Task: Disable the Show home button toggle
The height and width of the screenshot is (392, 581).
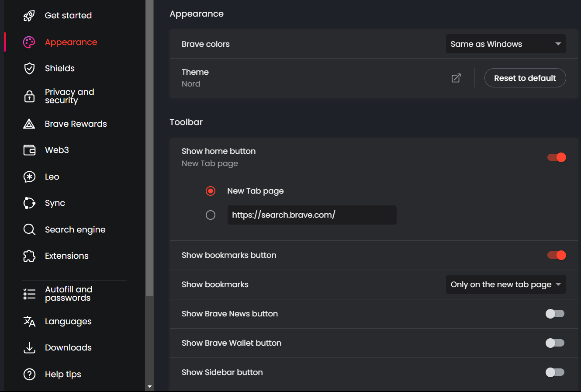Action: point(557,157)
